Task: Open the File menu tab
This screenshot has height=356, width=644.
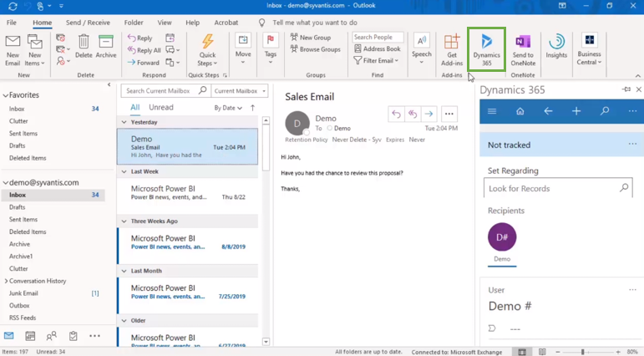Action: pyautogui.click(x=12, y=23)
